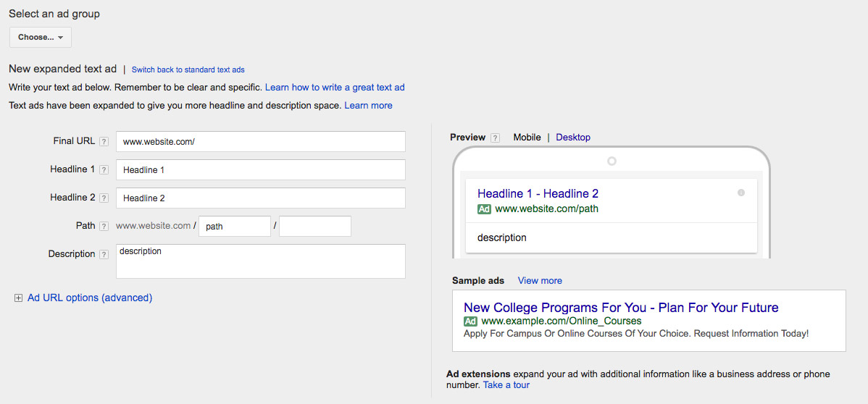Viewport: 868px width, 404px height.
Task: Click the question mark next to Headline 2
Action: pos(104,198)
